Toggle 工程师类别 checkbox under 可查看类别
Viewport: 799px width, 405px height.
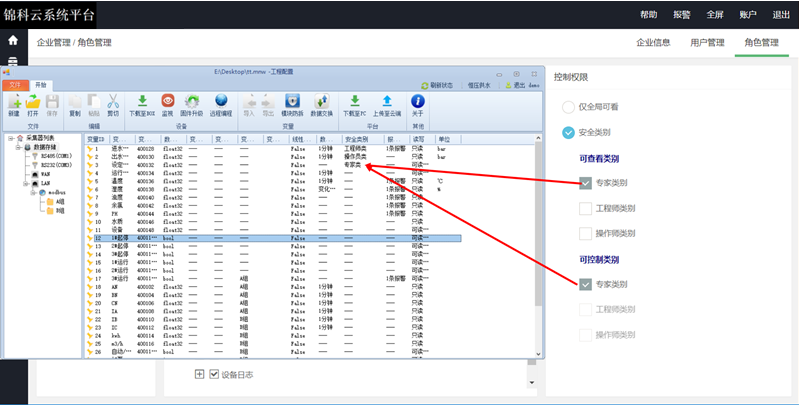coord(585,208)
